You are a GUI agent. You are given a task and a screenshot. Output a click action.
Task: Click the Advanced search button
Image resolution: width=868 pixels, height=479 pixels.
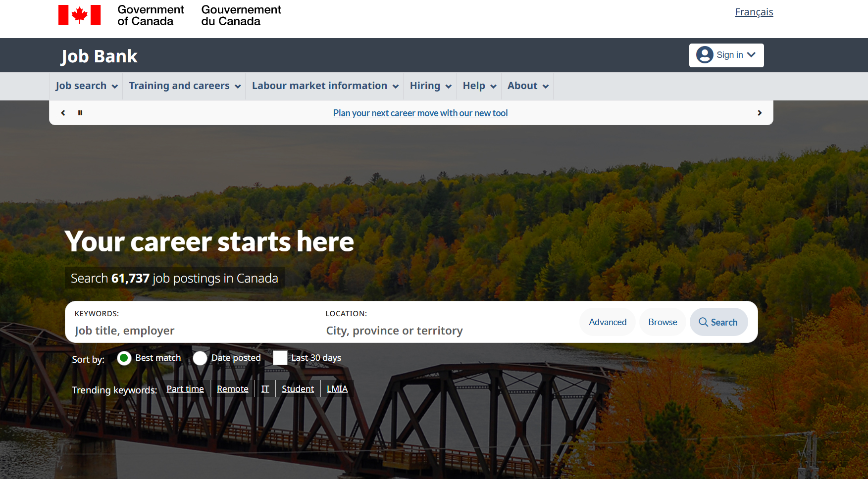pyautogui.click(x=608, y=322)
